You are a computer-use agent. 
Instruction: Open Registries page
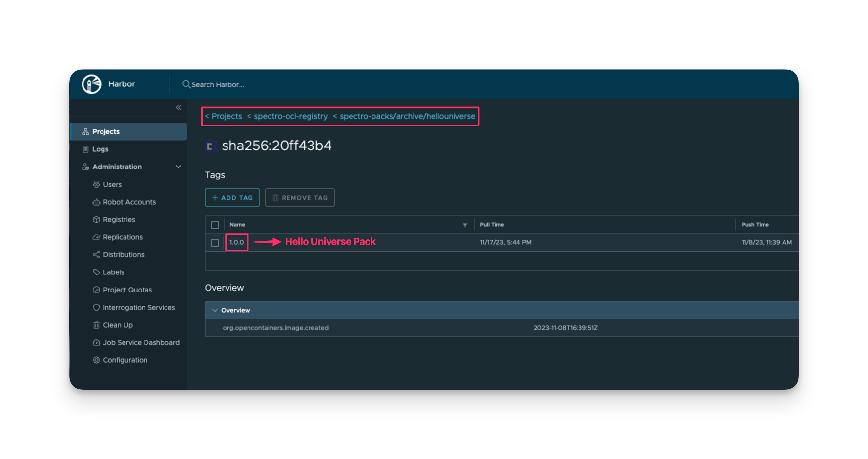pos(119,220)
